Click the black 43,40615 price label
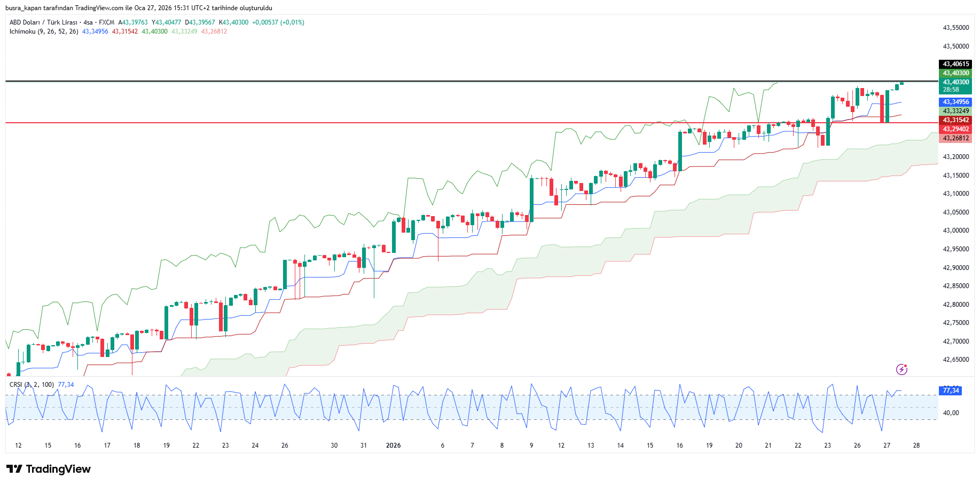This screenshot has height=485, width=980. (955, 64)
